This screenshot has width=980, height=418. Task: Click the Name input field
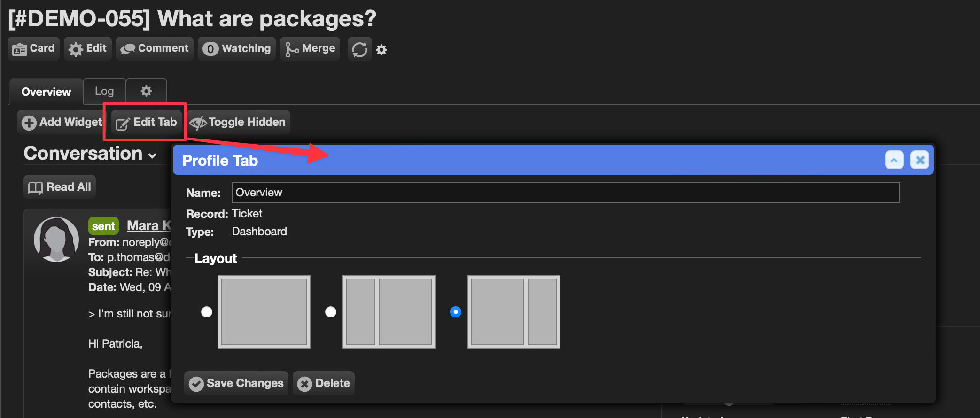coord(566,193)
